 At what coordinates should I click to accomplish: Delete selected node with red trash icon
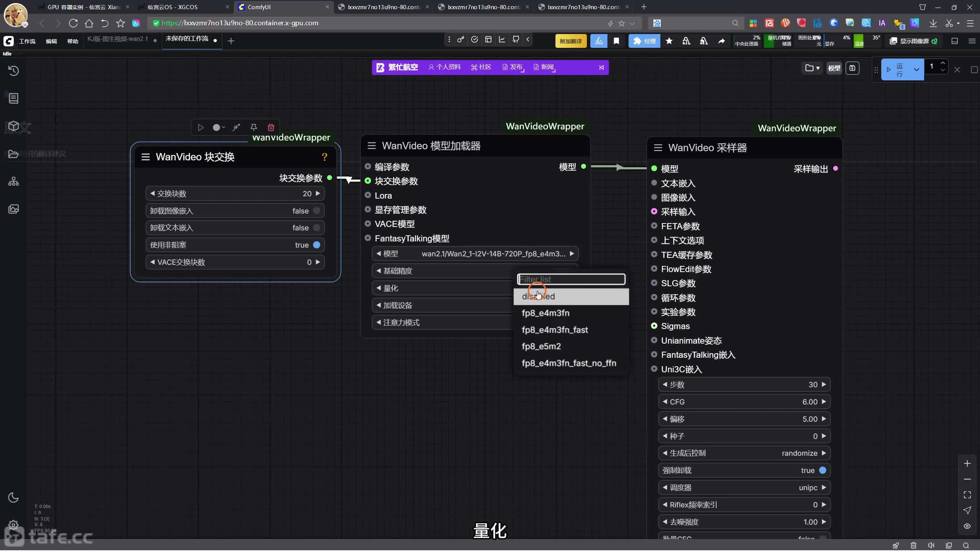pyautogui.click(x=271, y=127)
